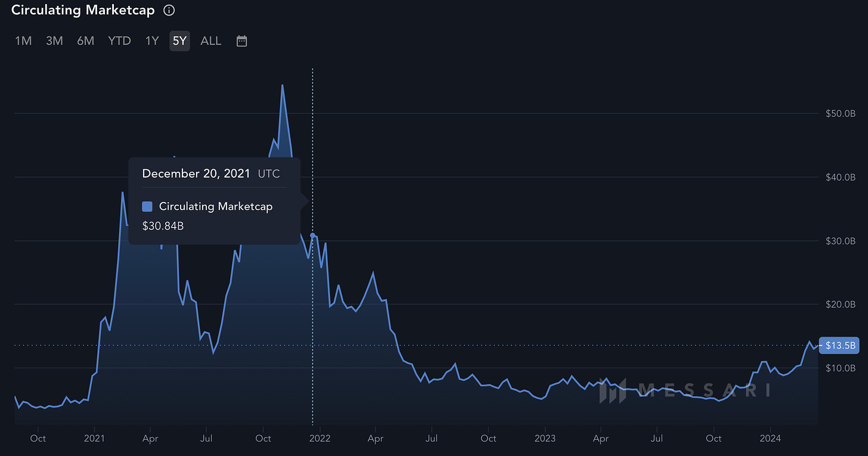The height and width of the screenshot is (456, 868).
Task: Click the 2023 label on the x-axis
Action: pyautogui.click(x=545, y=438)
